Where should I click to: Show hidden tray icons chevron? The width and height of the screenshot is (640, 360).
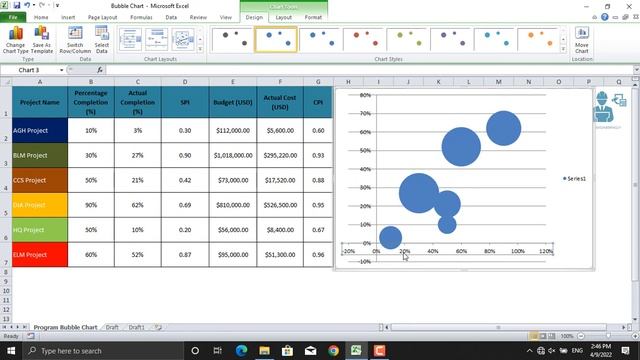pyautogui.click(x=529, y=351)
